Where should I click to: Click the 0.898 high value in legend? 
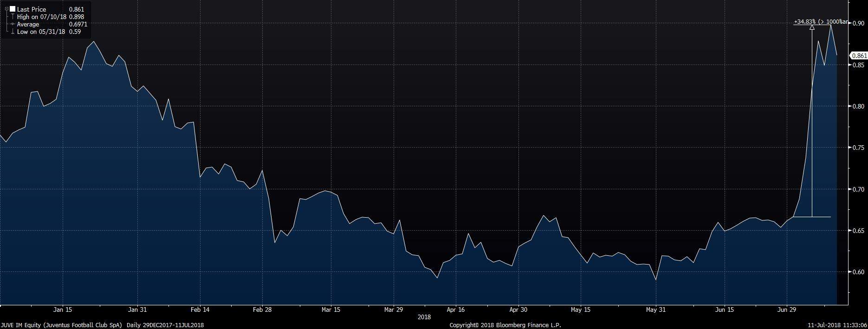tap(76, 17)
